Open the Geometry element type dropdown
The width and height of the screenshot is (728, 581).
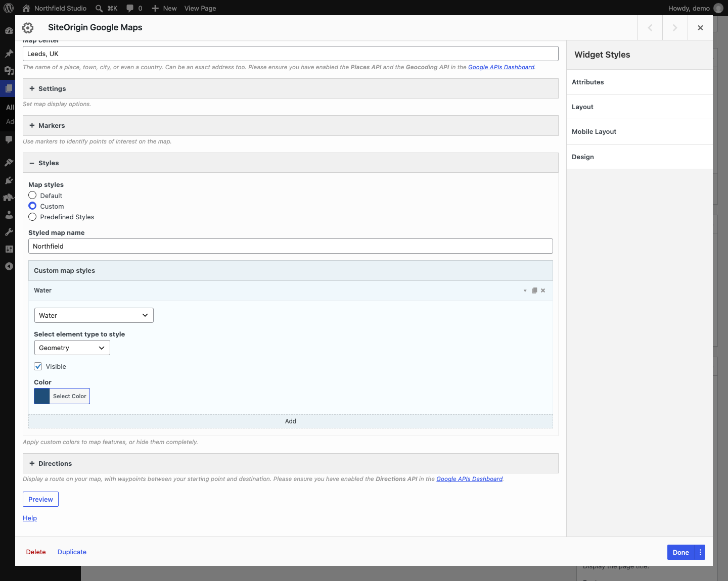click(72, 348)
